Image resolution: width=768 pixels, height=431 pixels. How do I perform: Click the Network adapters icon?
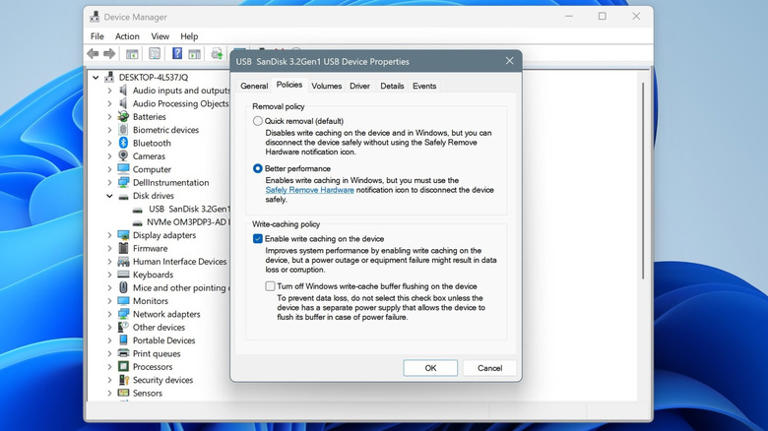123,314
